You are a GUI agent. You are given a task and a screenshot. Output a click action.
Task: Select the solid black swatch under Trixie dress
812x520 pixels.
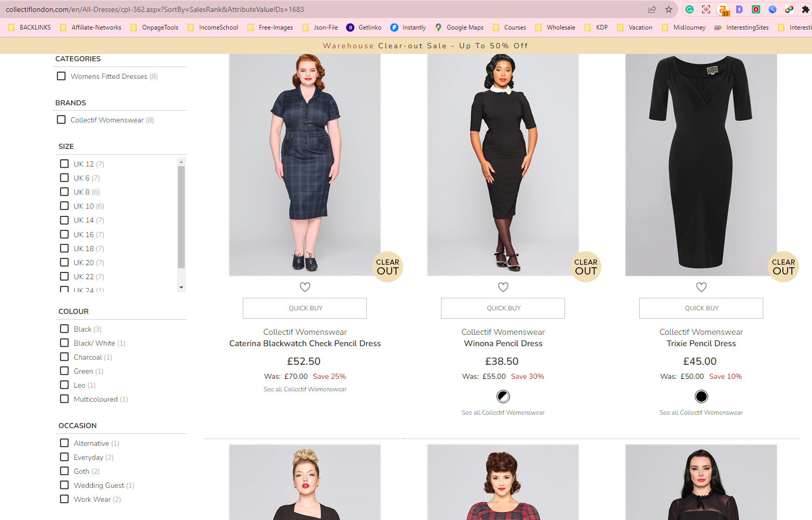(701, 396)
